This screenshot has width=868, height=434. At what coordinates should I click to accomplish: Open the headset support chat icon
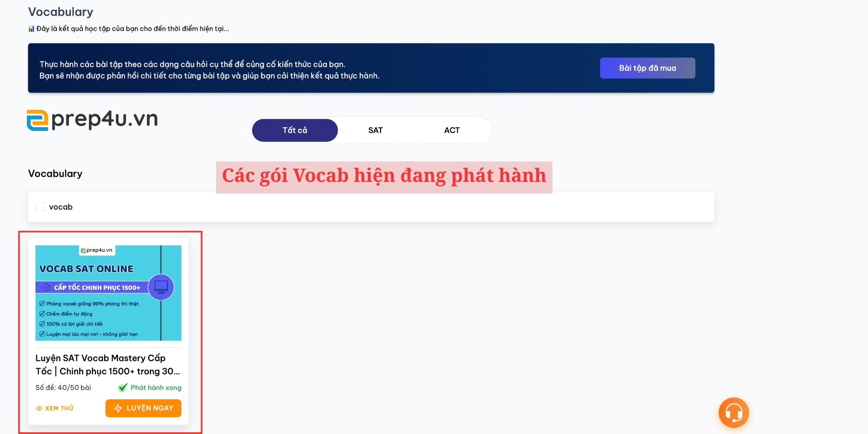point(733,413)
